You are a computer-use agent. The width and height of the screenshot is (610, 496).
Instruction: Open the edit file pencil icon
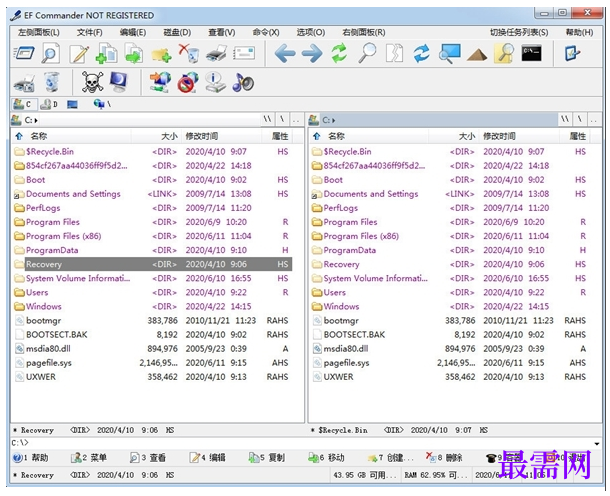coord(79,54)
